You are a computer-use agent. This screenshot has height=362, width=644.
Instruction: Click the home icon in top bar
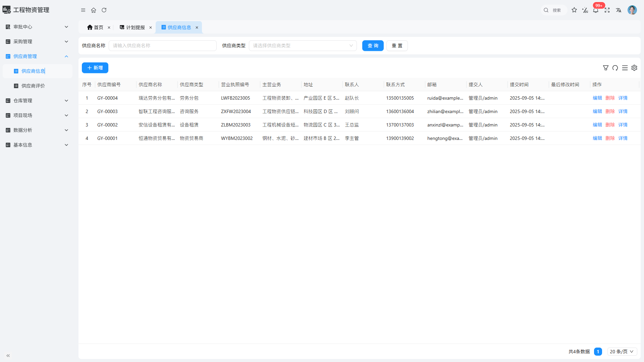(94, 10)
